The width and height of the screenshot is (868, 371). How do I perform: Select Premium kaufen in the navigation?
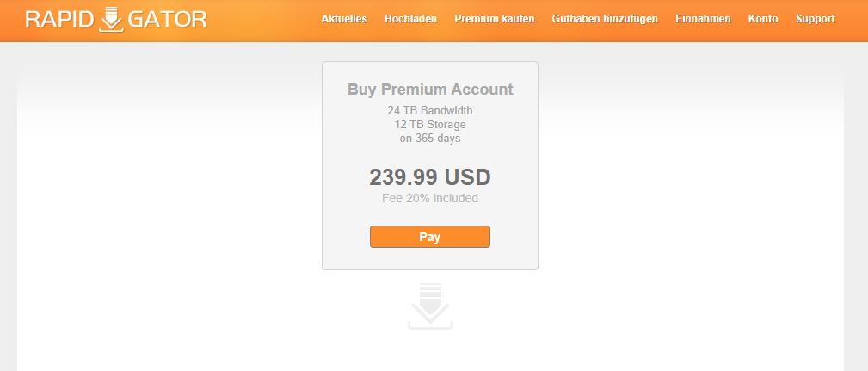pos(495,19)
